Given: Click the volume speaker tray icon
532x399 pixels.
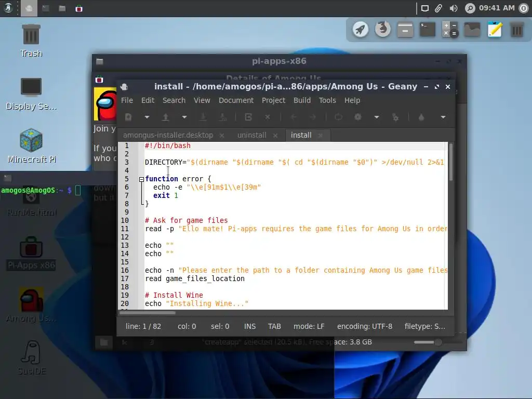Looking at the screenshot, I should [453, 8].
